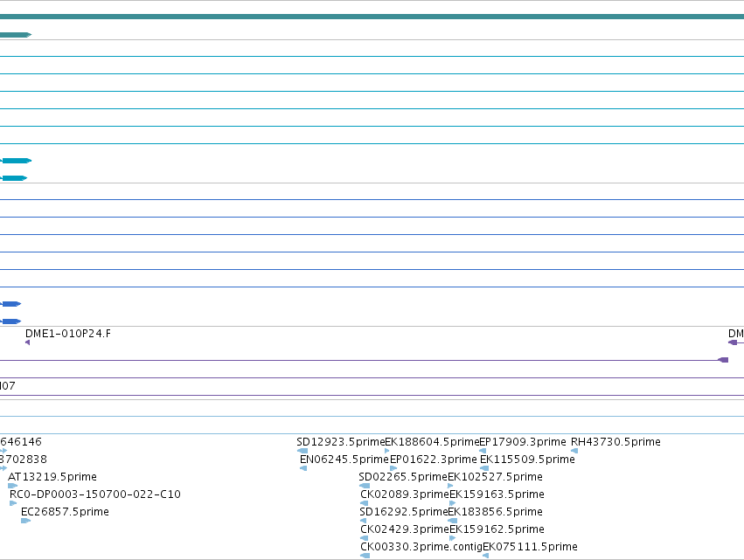Click the arrow glyph under EC26857.5prime
This screenshot has height=560, width=744.
[x=25, y=521]
